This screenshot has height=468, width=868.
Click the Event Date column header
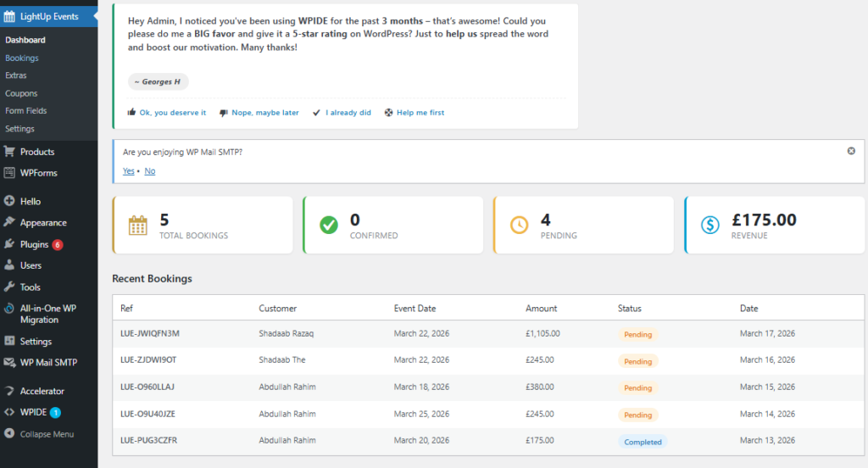[x=415, y=309]
